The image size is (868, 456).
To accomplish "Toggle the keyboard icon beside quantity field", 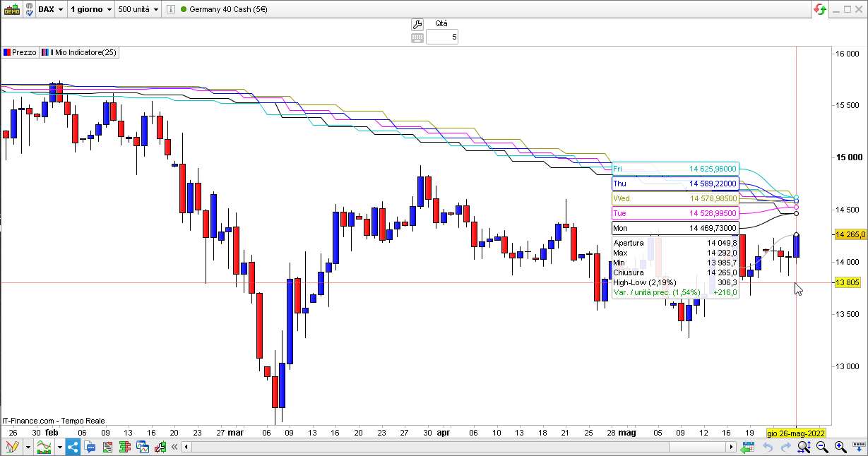I will (417, 37).
